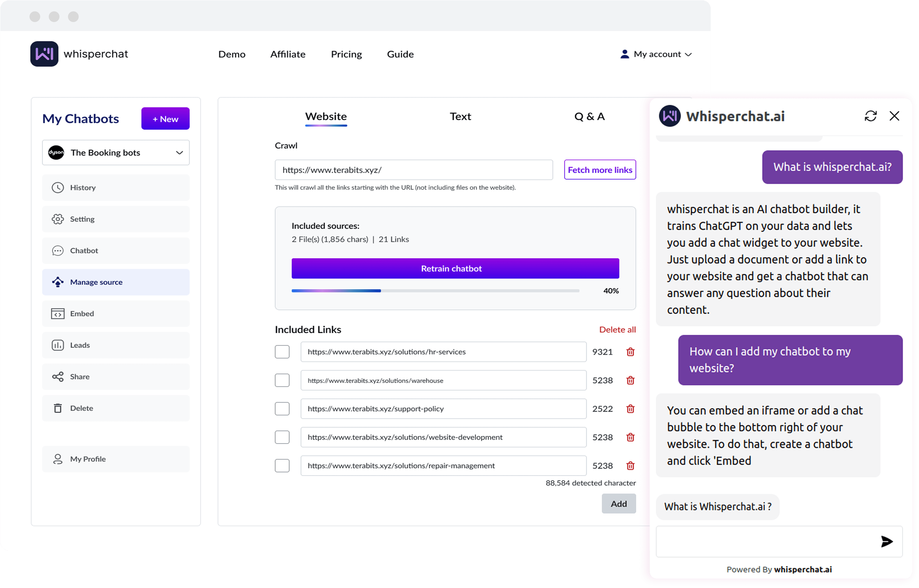Send the chat message using the arrow icon
The image size is (919, 588).
[x=886, y=541]
